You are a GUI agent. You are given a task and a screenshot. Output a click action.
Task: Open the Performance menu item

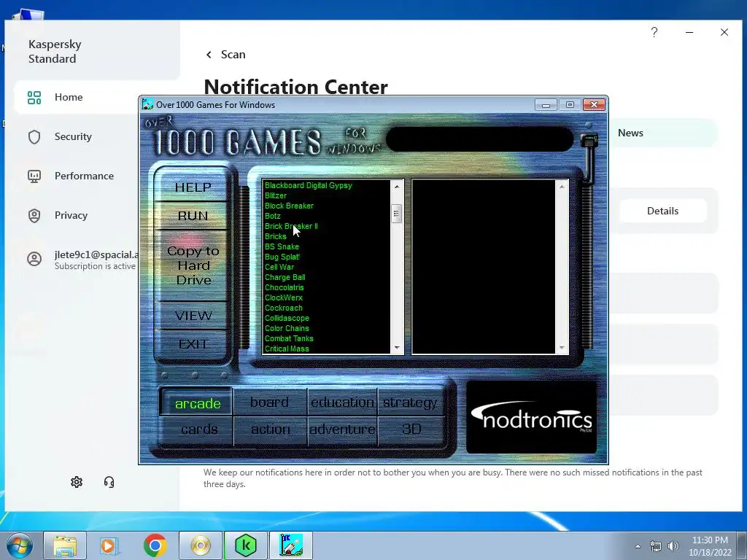pyautogui.click(x=85, y=176)
